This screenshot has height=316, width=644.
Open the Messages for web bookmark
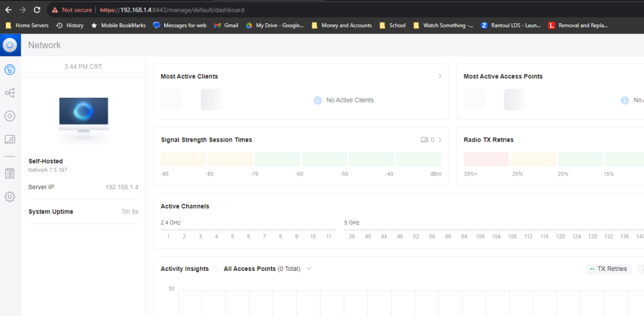point(180,26)
